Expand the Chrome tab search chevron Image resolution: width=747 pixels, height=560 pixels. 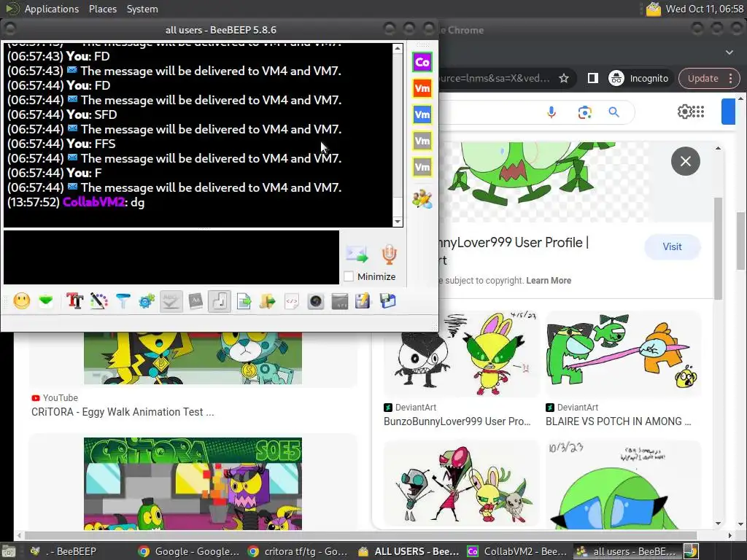coord(729,52)
